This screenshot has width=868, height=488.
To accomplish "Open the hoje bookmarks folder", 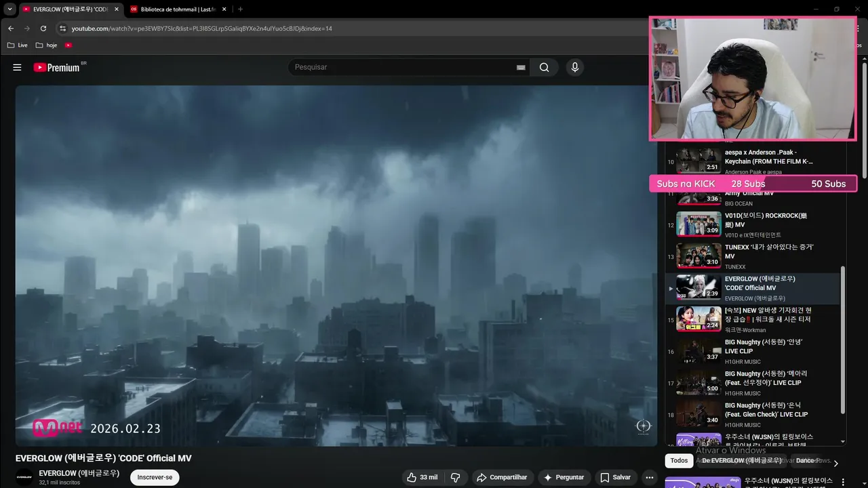I will pos(47,45).
